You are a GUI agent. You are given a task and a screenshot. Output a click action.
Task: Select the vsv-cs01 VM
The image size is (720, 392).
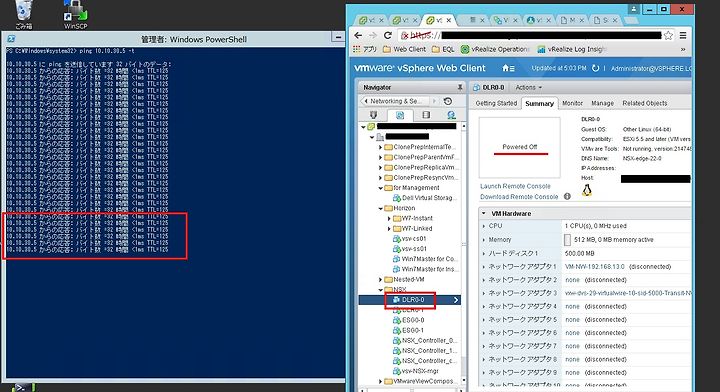click(x=410, y=239)
